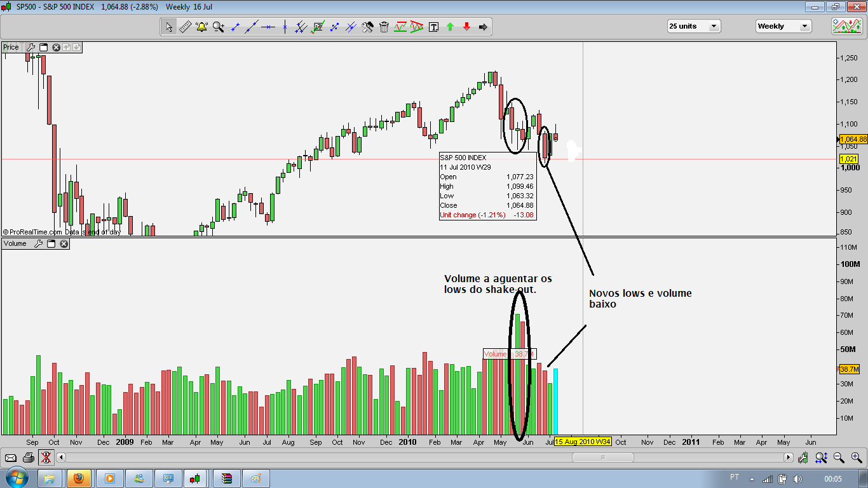Select the text annotation tool

pos(434,27)
